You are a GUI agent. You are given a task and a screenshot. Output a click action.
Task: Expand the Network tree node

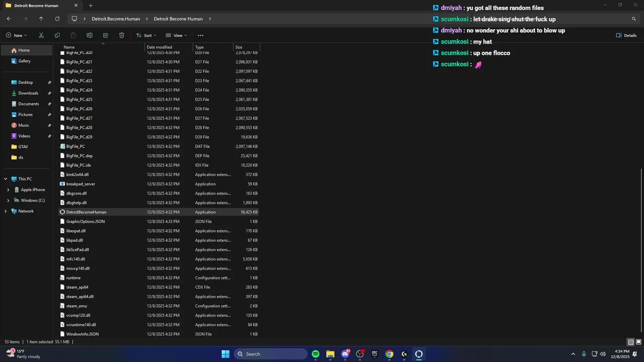coord(6,211)
